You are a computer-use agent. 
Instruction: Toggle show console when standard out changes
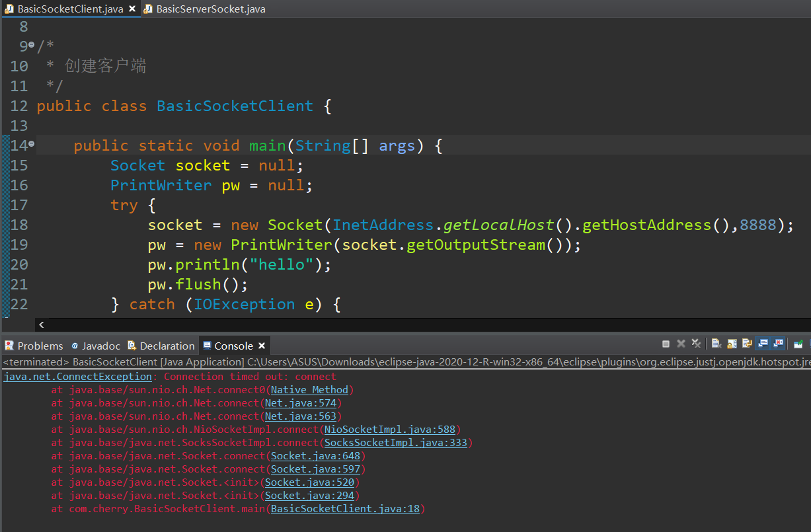coord(763,343)
